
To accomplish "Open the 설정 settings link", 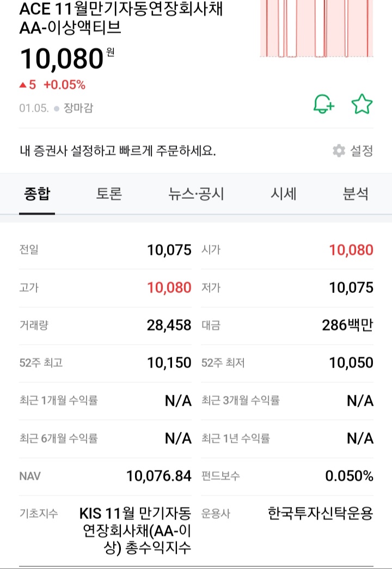I will click(x=361, y=151).
